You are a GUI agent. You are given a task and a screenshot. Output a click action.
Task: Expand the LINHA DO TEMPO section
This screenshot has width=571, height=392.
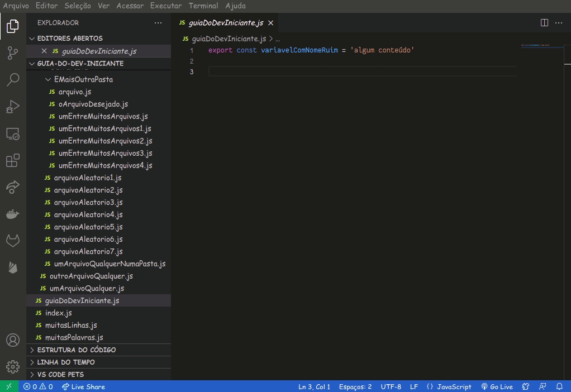point(66,362)
